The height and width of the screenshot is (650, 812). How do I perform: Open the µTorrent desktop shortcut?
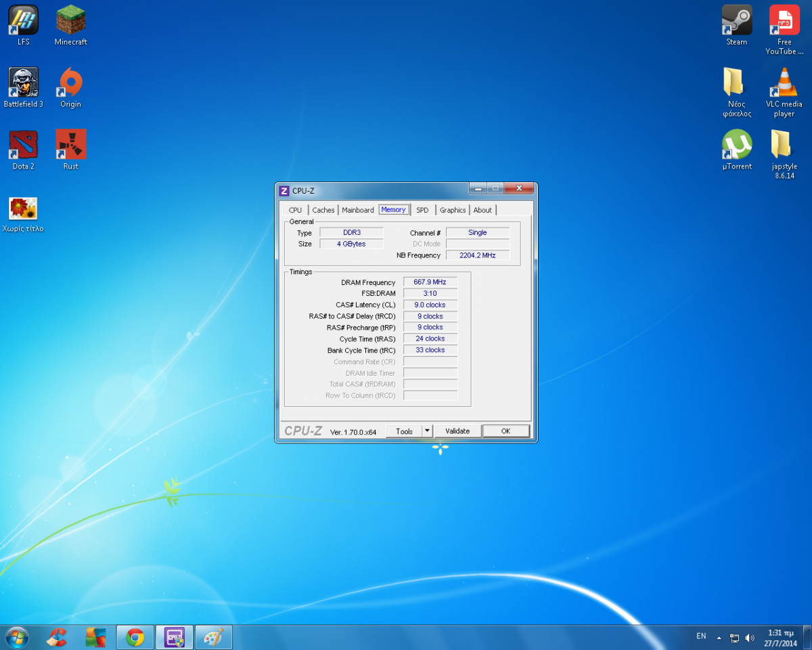click(x=737, y=150)
